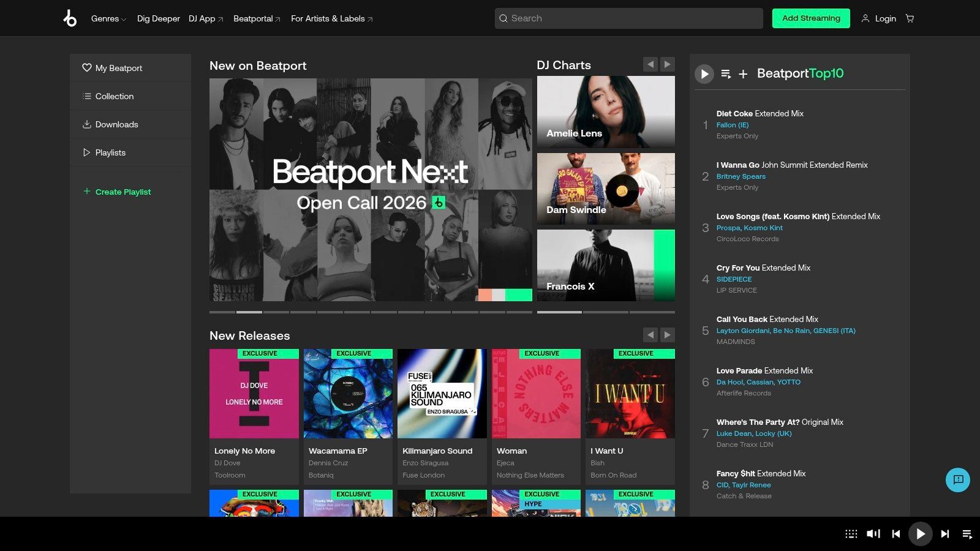Click the previous arrow on New Releases
This screenshot has width=980, height=551.
point(650,335)
